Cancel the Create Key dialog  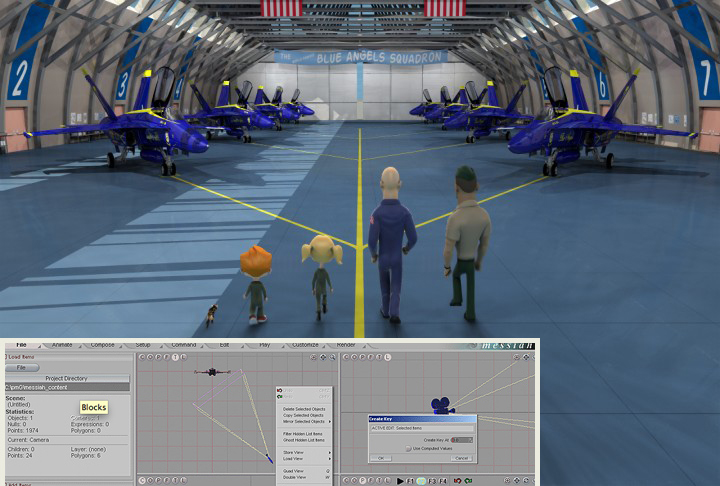tap(461, 458)
